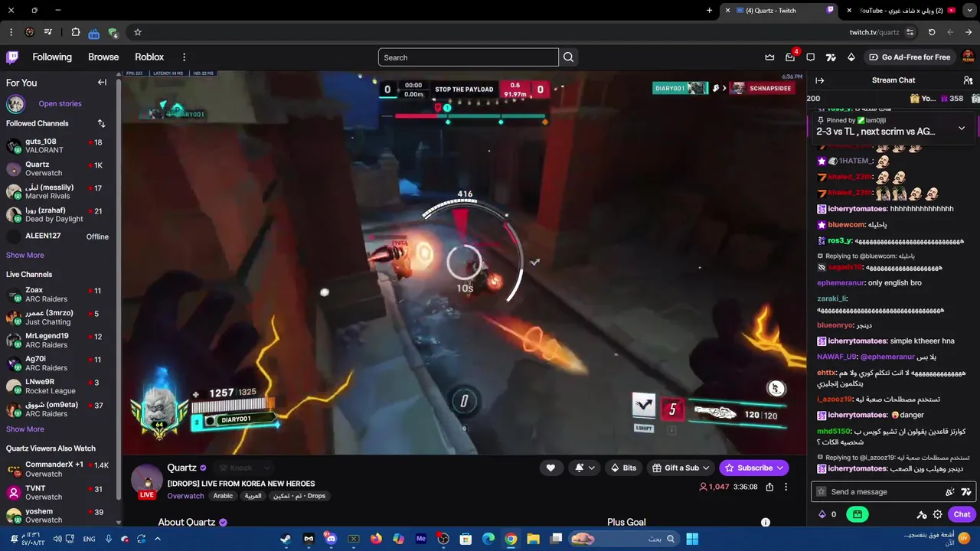This screenshot has width=980, height=551.
Task: Open stream three-dot options menu
Action: pos(786,487)
